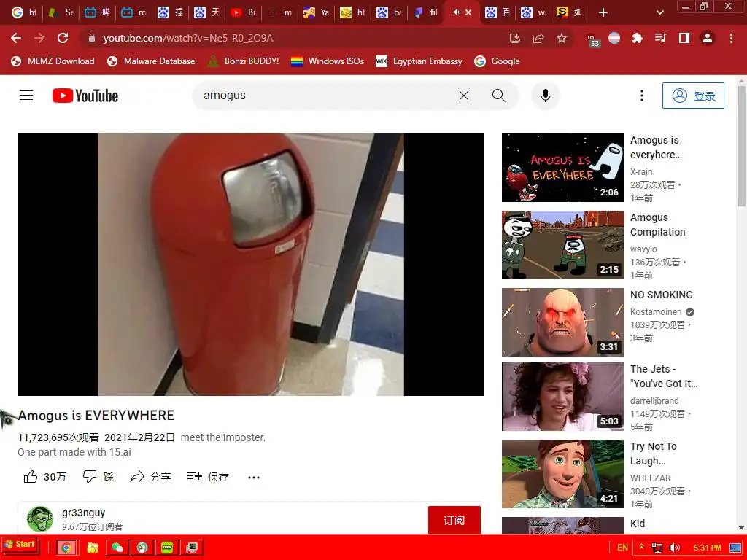The height and width of the screenshot is (560, 747).
Task: Expand the hidden system tray icons
Action: coord(641,547)
